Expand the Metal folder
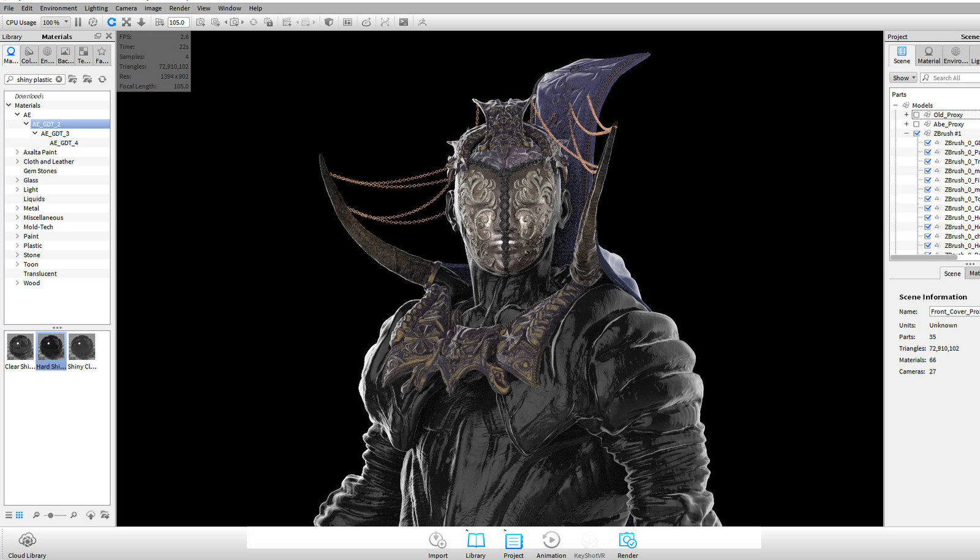This screenshot has width=980, height=560. pos(17,208)
